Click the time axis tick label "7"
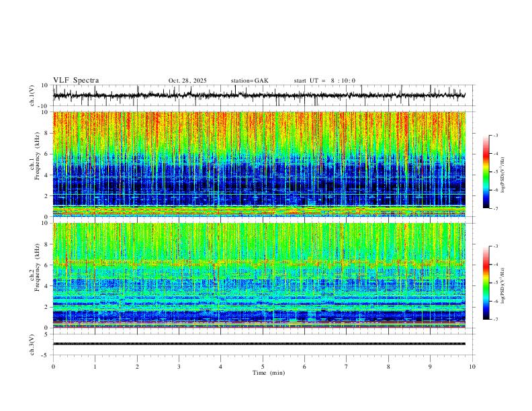Image resolution: width=532 pixels, height=411 pixels. point(347,367)
